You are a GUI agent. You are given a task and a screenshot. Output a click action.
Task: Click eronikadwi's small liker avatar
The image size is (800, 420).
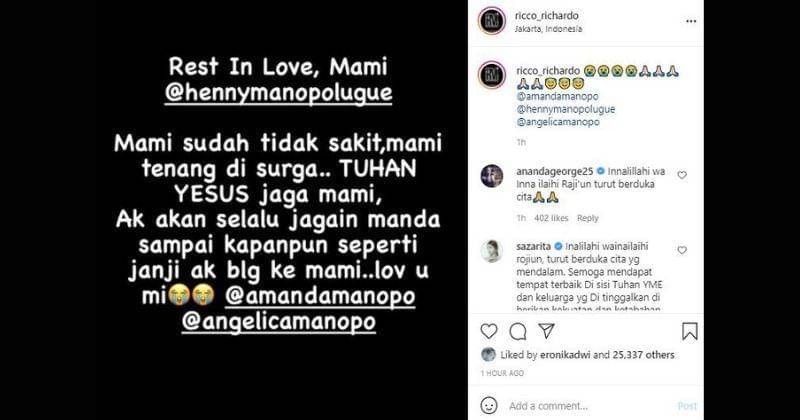(488, 355)
